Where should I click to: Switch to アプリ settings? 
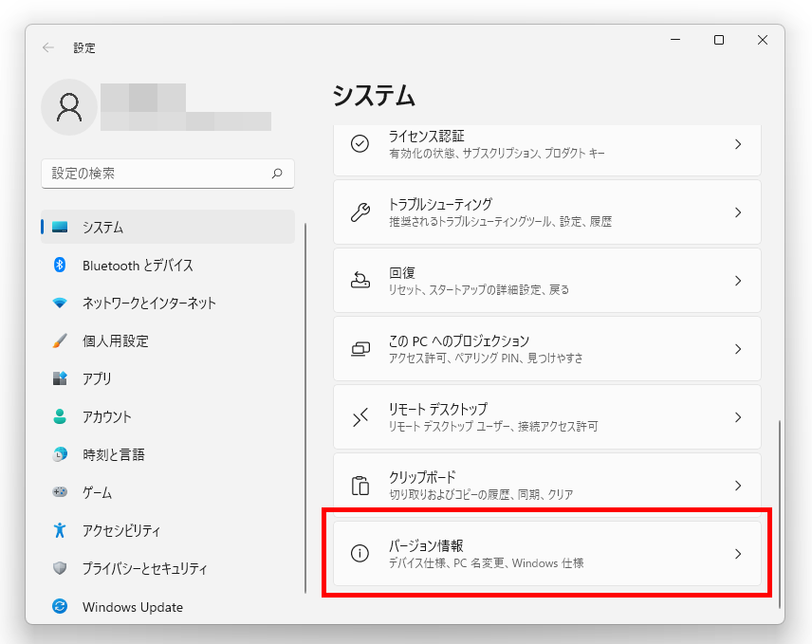[168, 378]
